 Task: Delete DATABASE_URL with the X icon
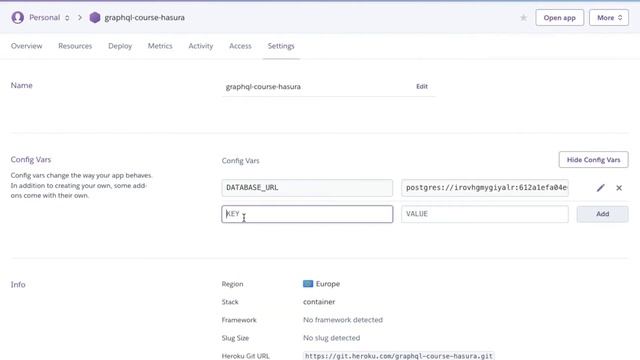click(x=619, y=188)
